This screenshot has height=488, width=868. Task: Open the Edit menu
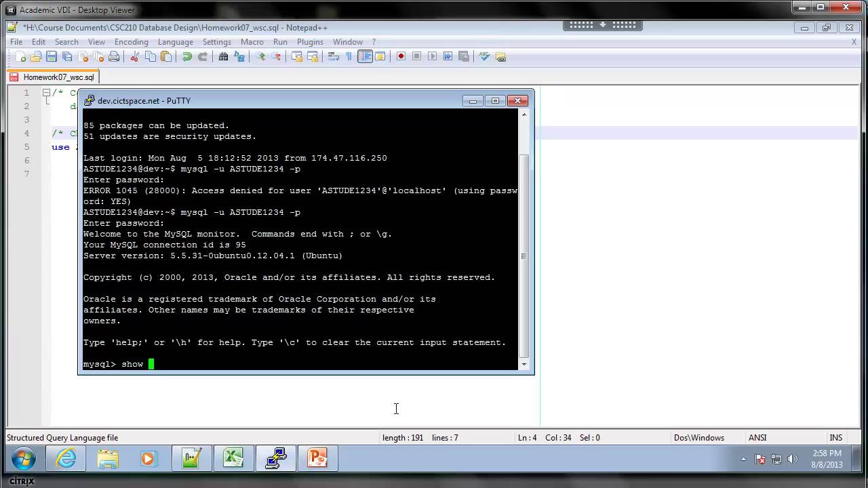[39, 42]
